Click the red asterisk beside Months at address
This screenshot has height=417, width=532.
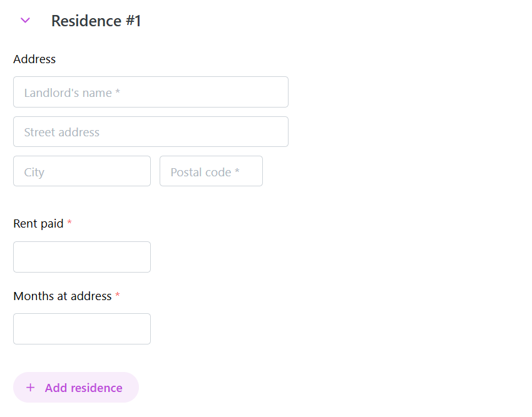pos(118,296)
